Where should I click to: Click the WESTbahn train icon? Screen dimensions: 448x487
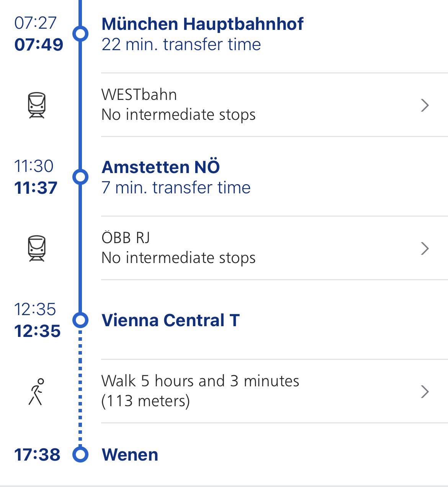click(37, 105)
